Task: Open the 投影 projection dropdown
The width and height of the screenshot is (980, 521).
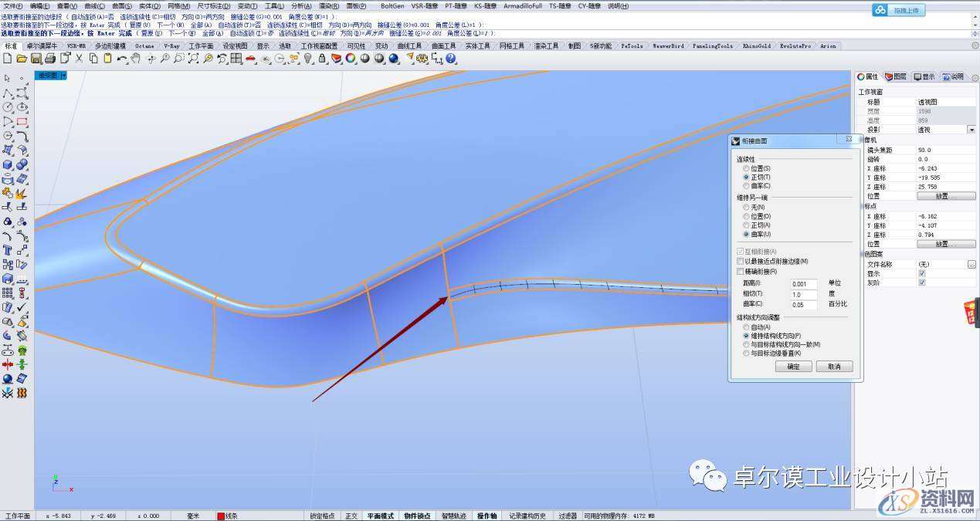Action: click(x=971, y=130)
